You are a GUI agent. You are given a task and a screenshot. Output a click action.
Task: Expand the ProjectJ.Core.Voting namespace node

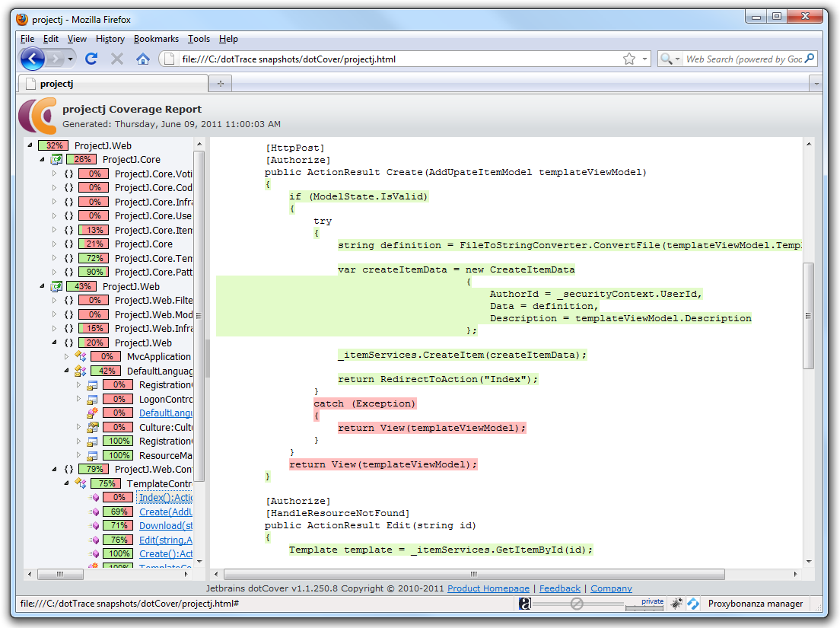pyautogui.click(x=55, y=174)
